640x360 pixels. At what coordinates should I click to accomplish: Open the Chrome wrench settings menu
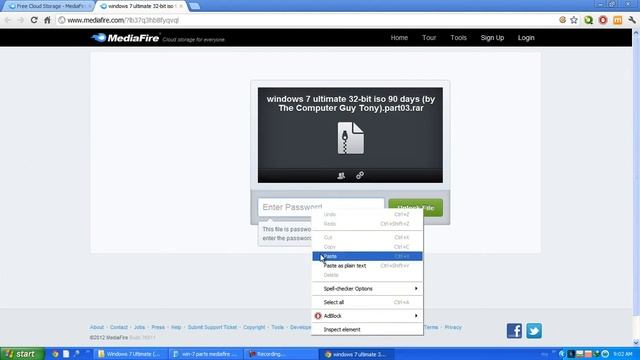point(632,20)
